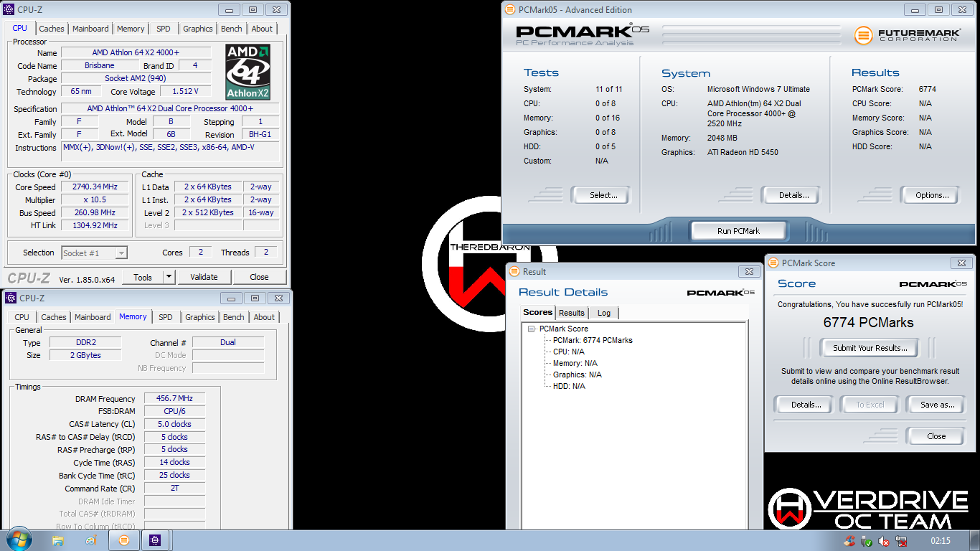Click the Core Speed value 2740.34 MHz

click(x=95, y=187)
